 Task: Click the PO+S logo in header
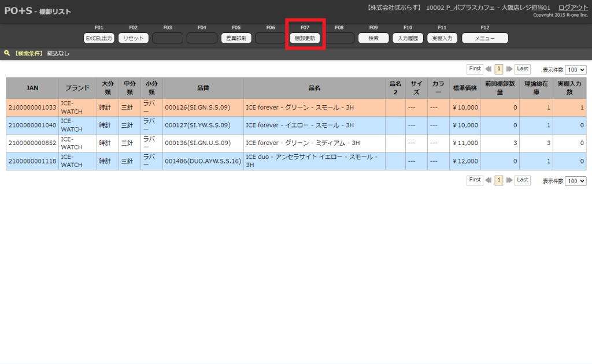point(18,11)
